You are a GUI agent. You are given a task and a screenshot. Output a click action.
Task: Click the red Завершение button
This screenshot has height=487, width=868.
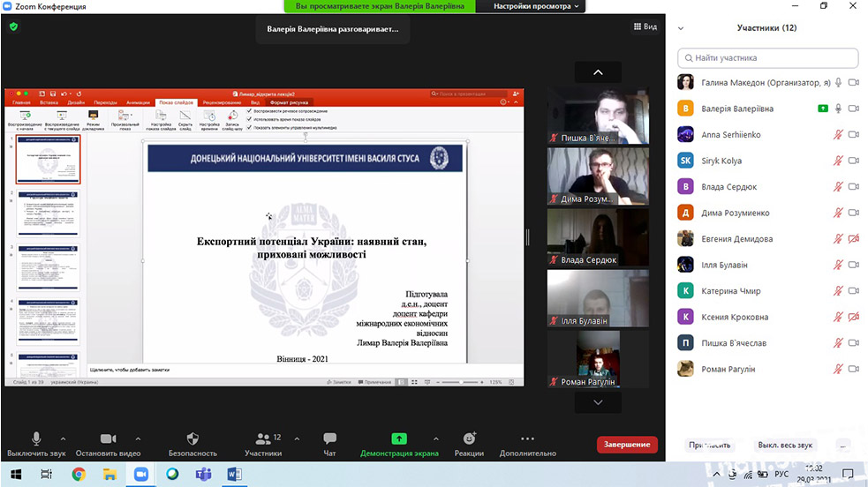tap(627, 445)
